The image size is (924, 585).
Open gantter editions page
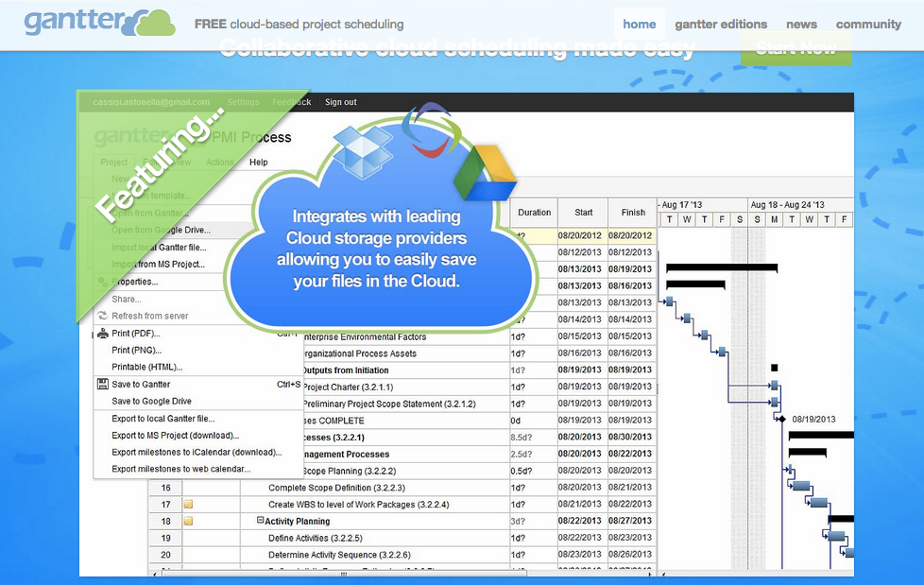(721, 25)
